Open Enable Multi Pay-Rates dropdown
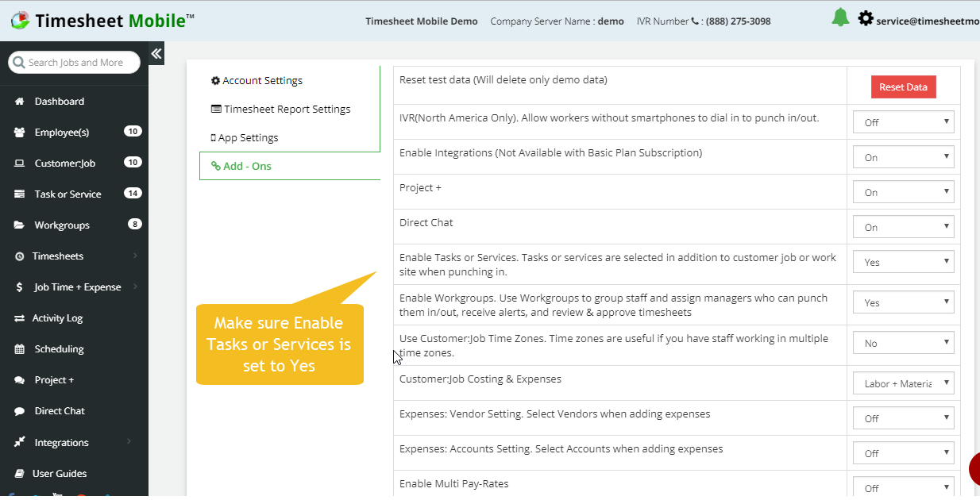 click(904, 488)
